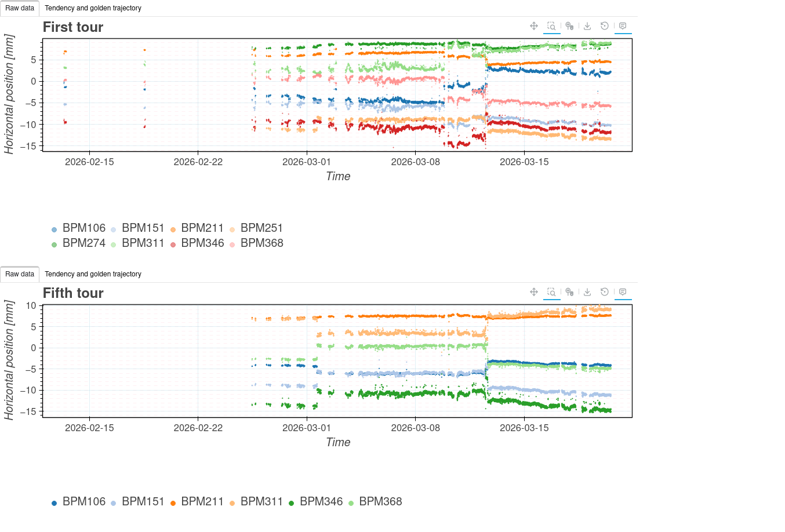
Task: Toggle Hover tool on First tour plot
Action: [623, 26]
